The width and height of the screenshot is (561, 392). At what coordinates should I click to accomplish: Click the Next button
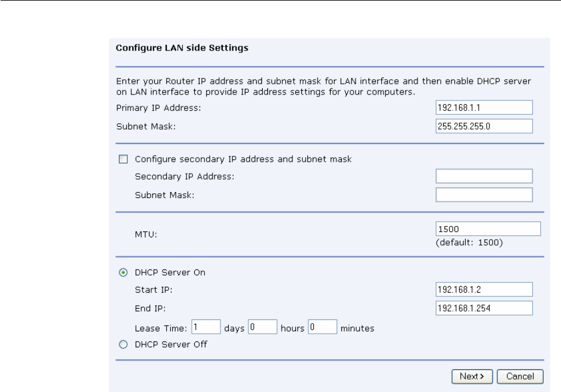tap(472, 377)
